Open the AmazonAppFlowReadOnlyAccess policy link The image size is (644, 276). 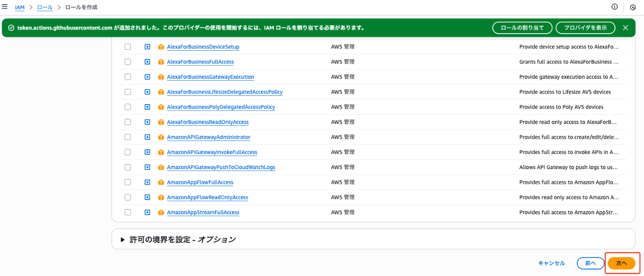[x=207, y=197]
